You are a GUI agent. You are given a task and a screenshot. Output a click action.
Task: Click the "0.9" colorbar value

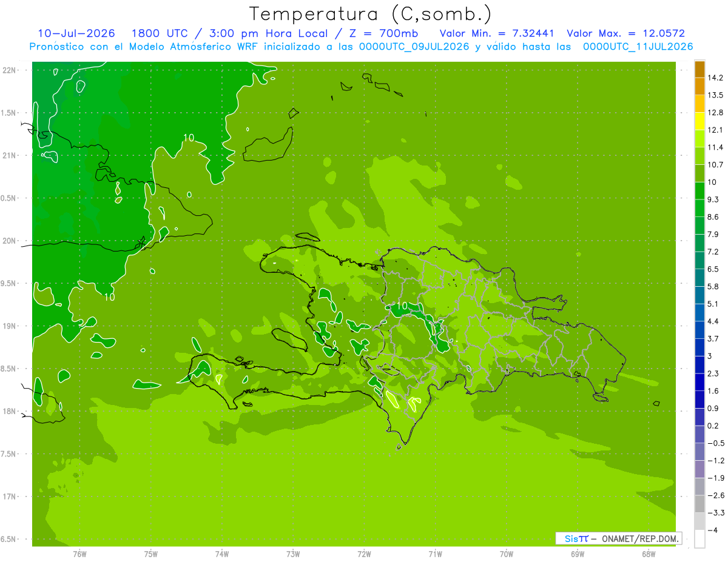coord(713,409)
